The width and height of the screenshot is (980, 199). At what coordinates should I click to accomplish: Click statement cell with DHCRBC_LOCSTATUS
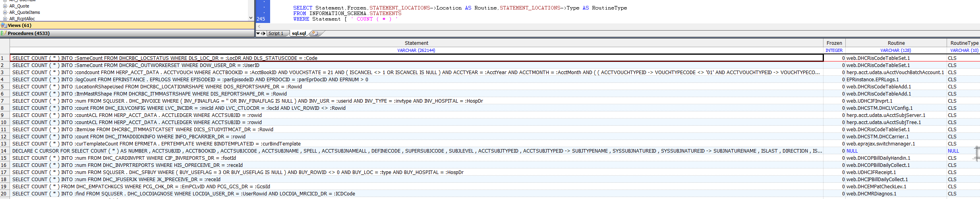(416, 58)
